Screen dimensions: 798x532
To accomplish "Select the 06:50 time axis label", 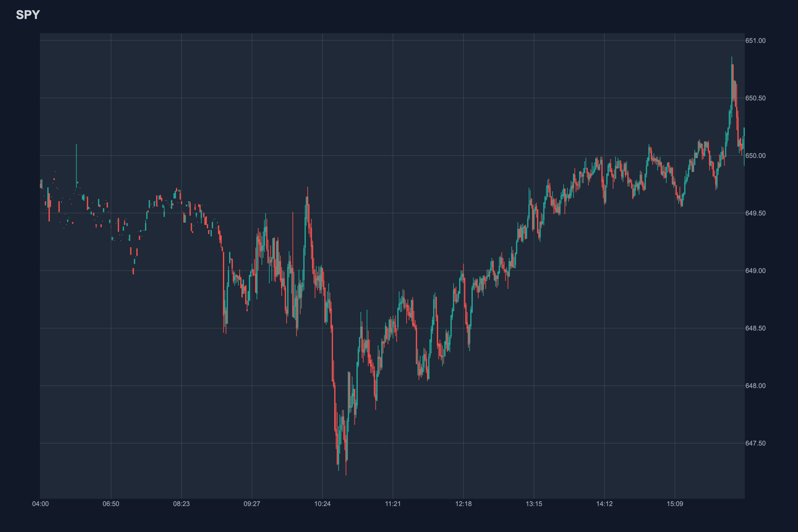I will [x=111, y=504].
